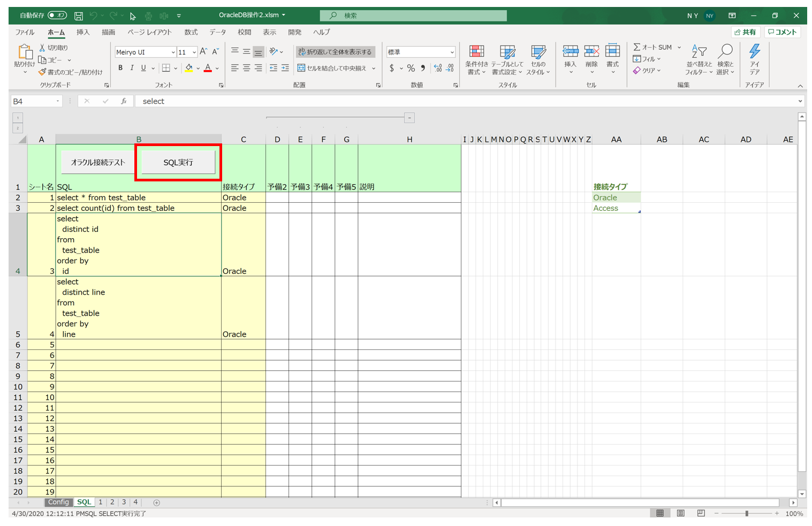Click the AutoSum sigma icon

click(637, 47)
